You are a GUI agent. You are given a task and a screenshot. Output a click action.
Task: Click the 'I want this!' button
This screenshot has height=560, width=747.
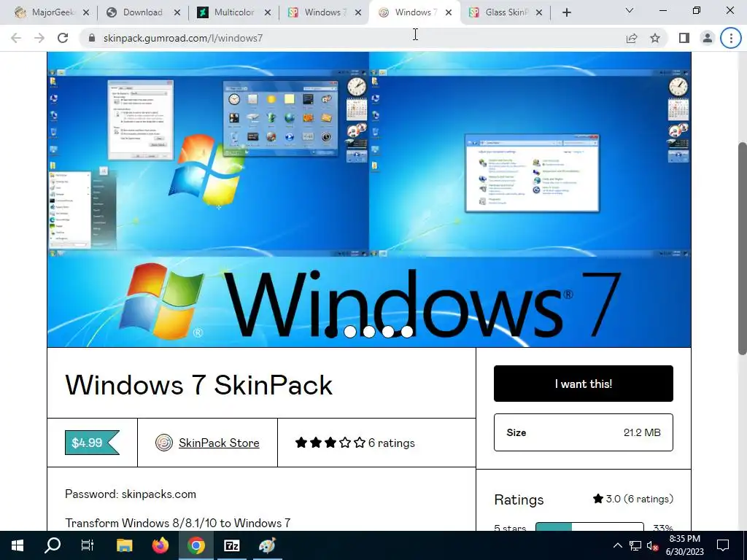point(583,384)
